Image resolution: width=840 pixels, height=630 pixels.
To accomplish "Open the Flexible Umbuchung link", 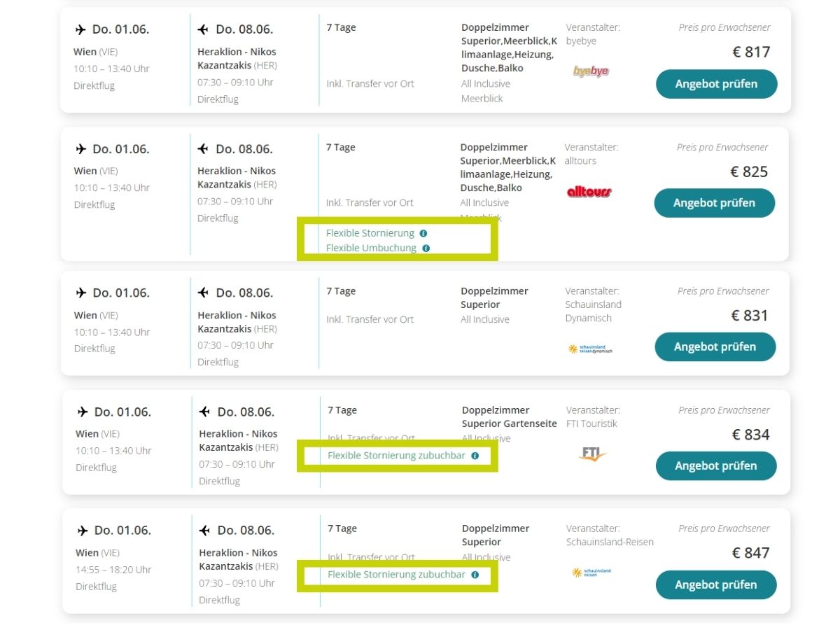I will 371,248.
